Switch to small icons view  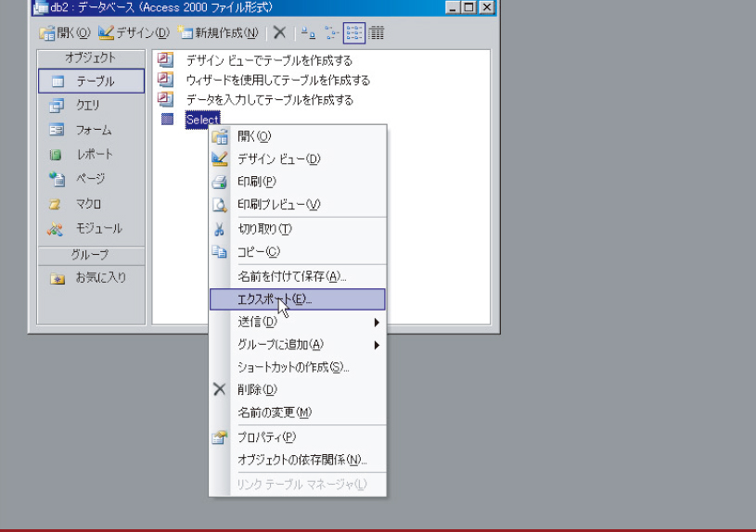coord(331,32)
